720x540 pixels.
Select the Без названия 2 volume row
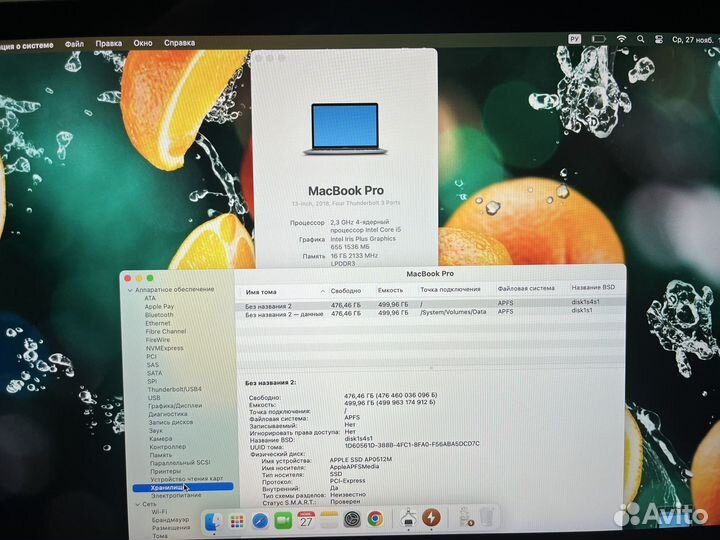coord(430,304)
